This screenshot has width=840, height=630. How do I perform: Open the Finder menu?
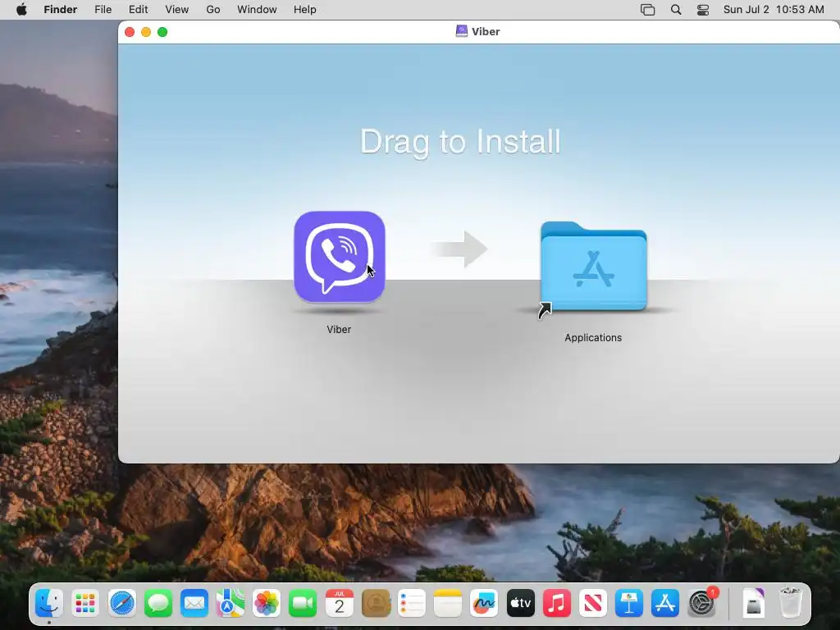pyautogui.click(x=61, y=10)
